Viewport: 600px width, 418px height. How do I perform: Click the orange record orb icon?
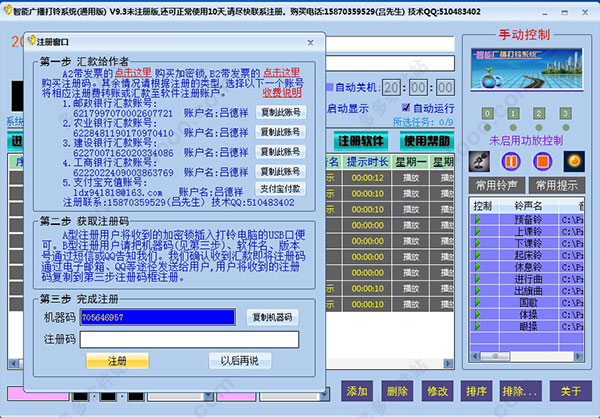click(x=574, y=161)
